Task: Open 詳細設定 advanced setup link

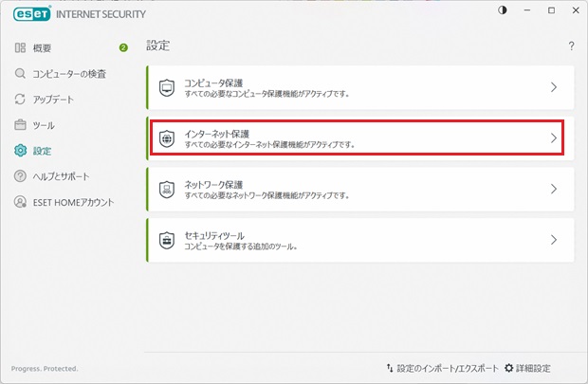Action: click(533, 368)
